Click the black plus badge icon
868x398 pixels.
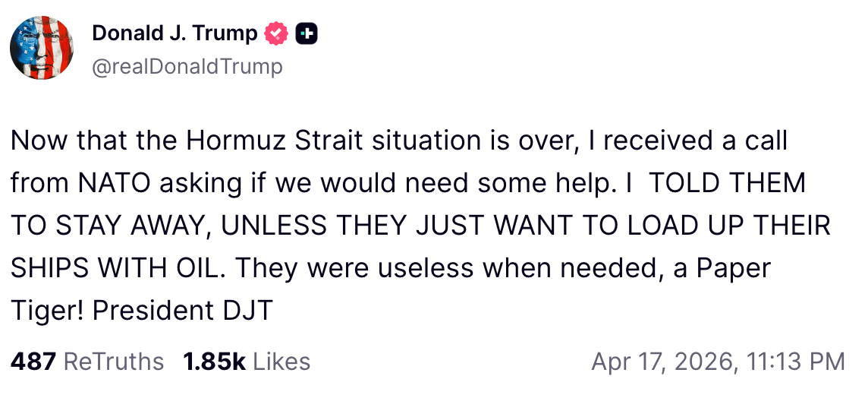tap(306, 33)
